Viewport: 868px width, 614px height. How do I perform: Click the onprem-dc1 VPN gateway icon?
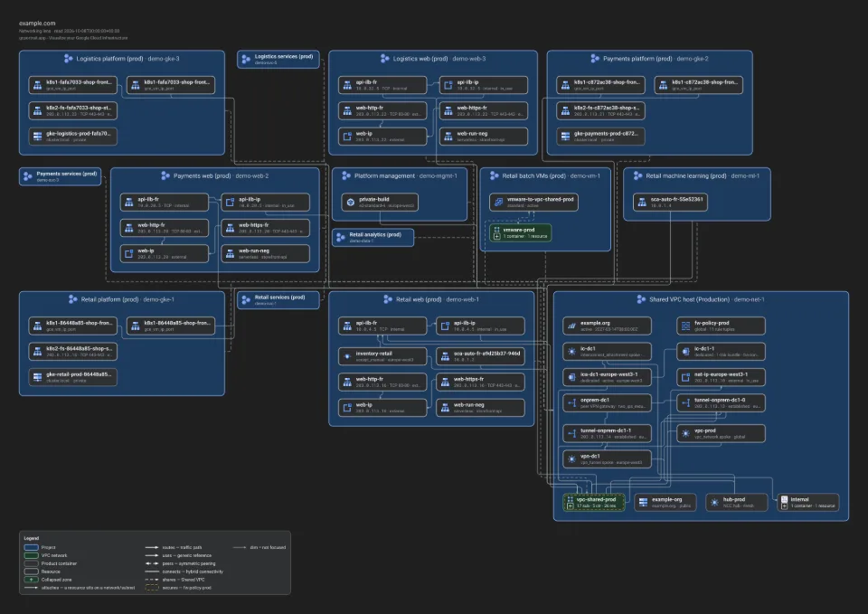click(571, 402)
